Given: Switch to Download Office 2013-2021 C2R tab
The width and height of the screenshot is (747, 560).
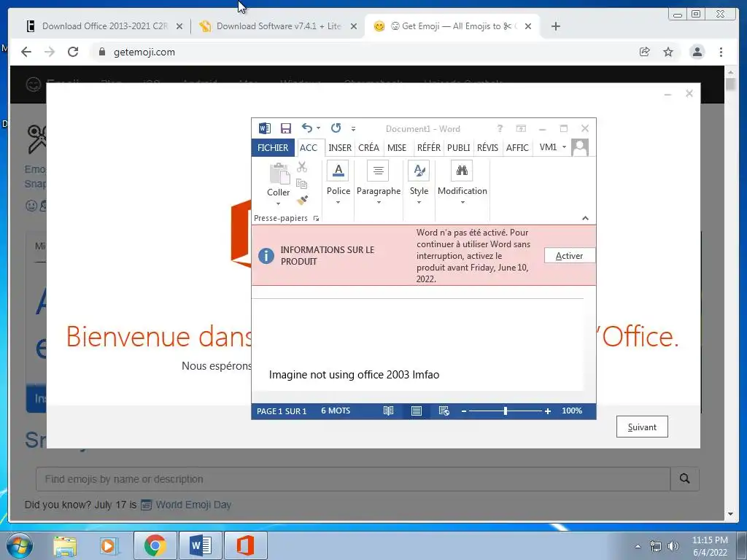Looking at the screenshot, I should 104,26.
